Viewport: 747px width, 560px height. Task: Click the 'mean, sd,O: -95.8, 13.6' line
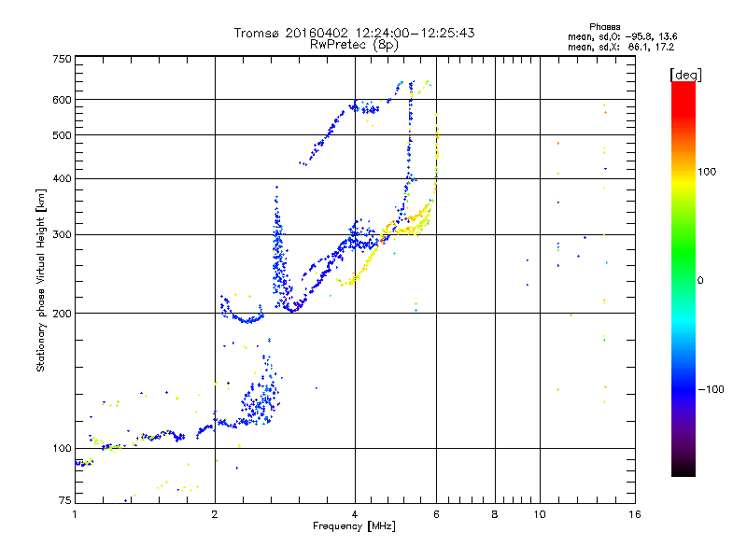pyautogui.click(x=622, y=36)
